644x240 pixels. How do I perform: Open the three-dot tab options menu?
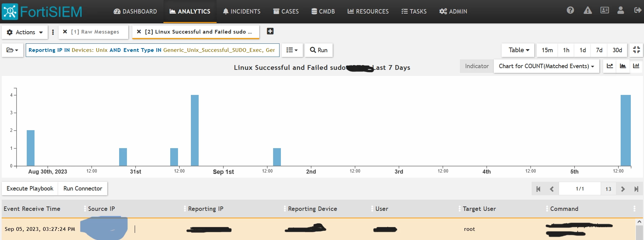tap(53, 32)
